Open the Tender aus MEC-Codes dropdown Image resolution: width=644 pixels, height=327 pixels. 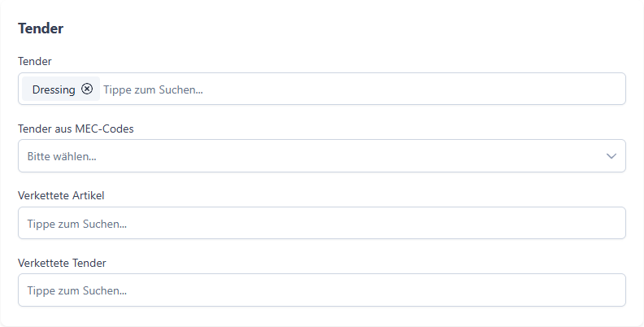click(x=322, y=156)
